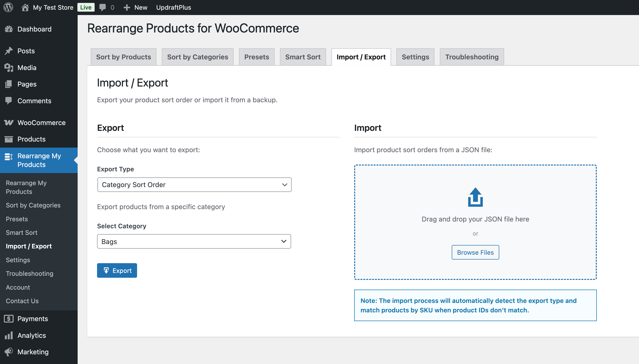Select the Analytics bar chart icon
This screenshot has width=639, height=364.
click(9, 335)
